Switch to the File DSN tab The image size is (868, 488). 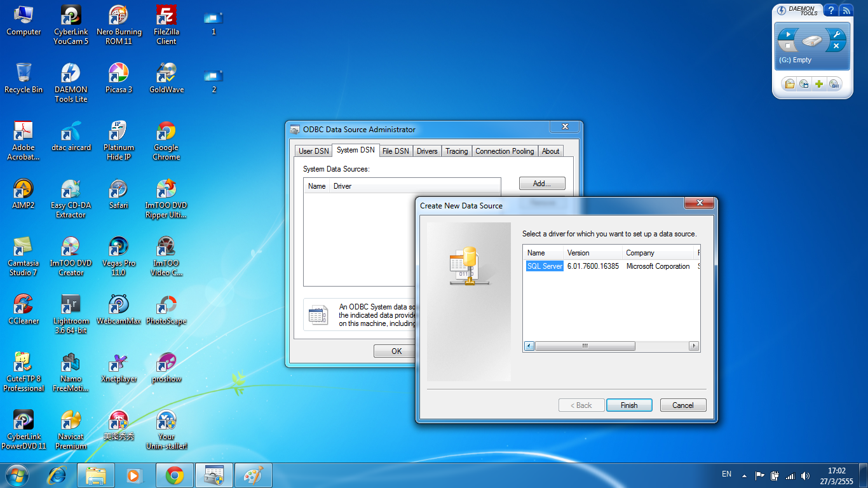[x=396, y=151]
